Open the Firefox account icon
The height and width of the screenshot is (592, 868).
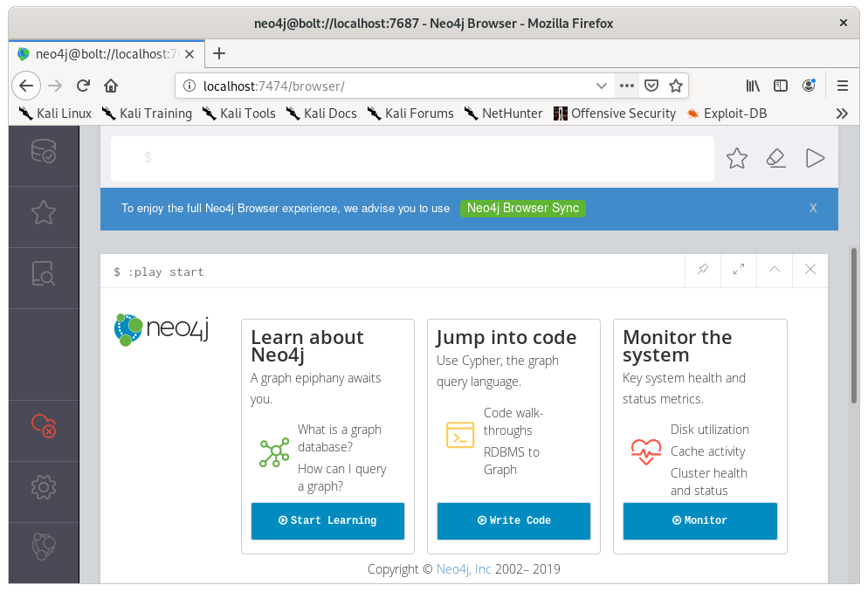tap(809, 86)
